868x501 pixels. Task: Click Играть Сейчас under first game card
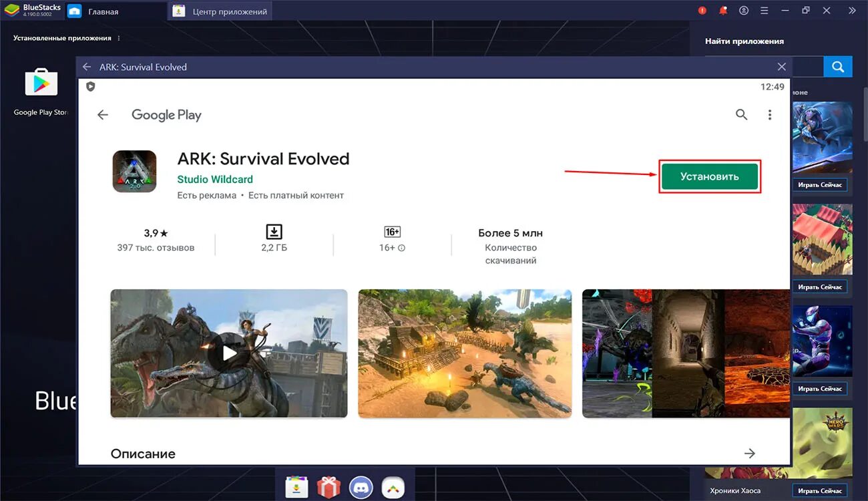(x=821, y=184)
